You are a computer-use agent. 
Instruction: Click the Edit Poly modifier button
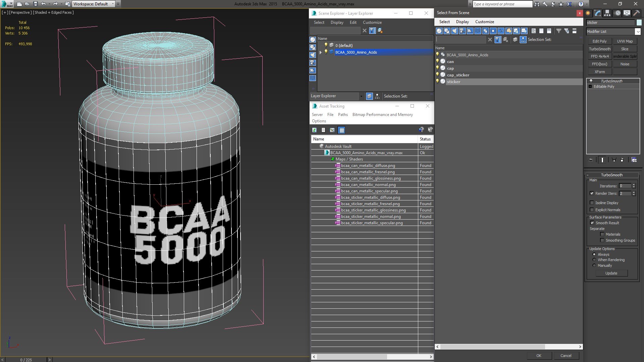click(599, 41)
